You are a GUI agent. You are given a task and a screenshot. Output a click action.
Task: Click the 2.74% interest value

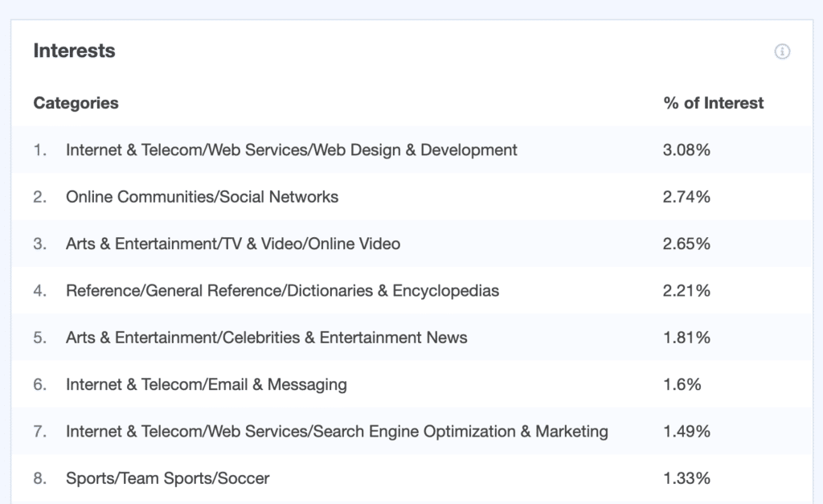click(x=686, y=197)
